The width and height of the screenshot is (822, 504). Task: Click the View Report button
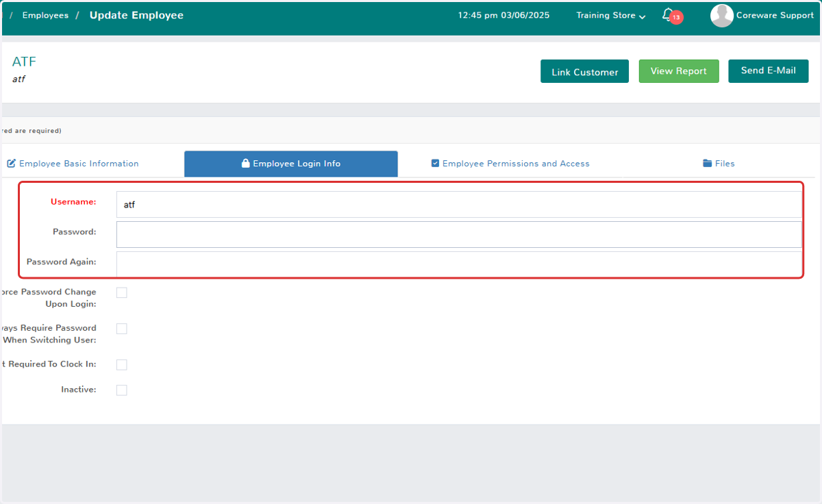pyautogui.click(x=679, y=71)
